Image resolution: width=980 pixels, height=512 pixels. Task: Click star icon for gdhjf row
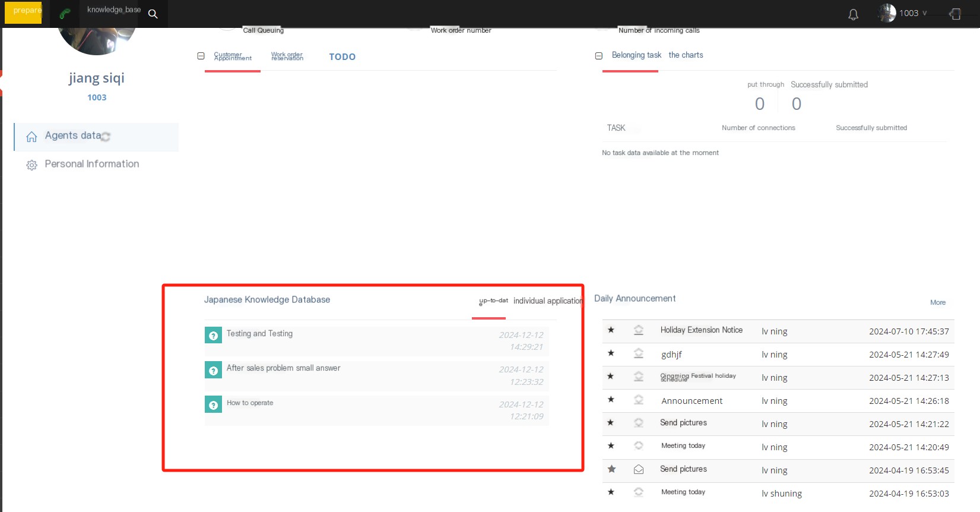click(611, 353)
